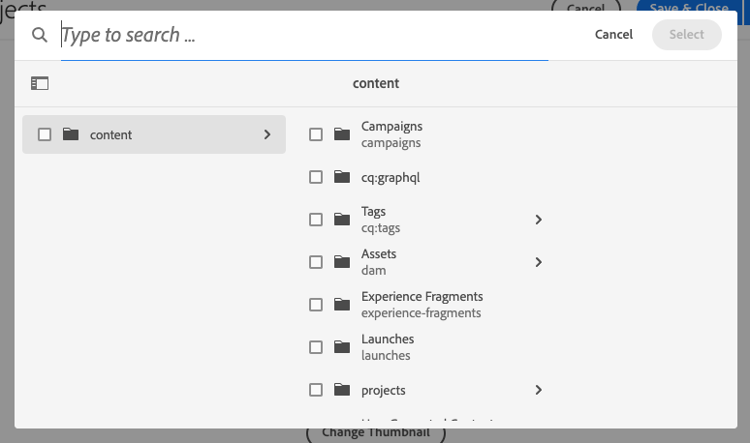Expand the projects folder chevron
The height and width of the screenshot is (443, 750).
point(538,390)
